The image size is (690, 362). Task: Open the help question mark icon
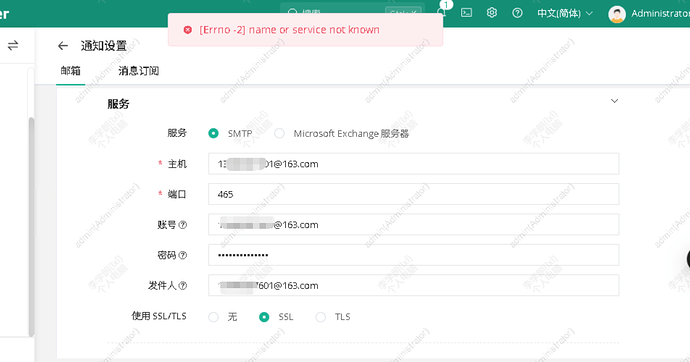pyautogui.click(x=518, y=13)
